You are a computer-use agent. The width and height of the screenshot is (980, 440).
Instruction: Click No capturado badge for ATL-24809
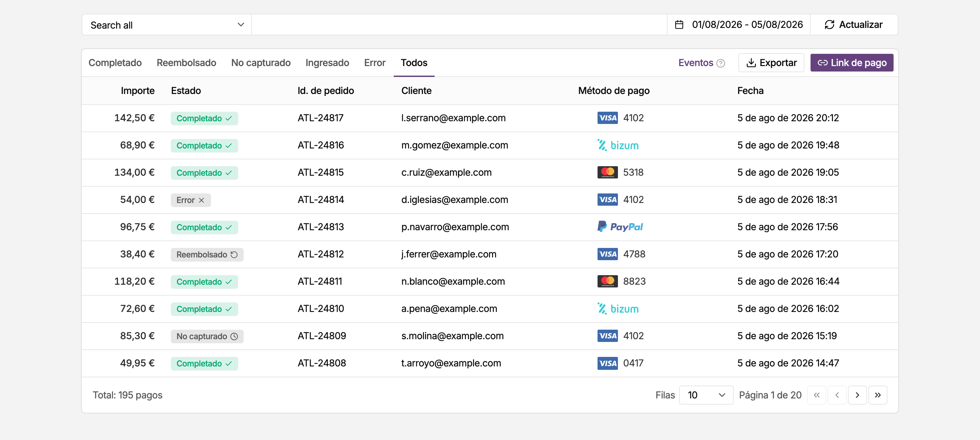[x=207, y=336]
